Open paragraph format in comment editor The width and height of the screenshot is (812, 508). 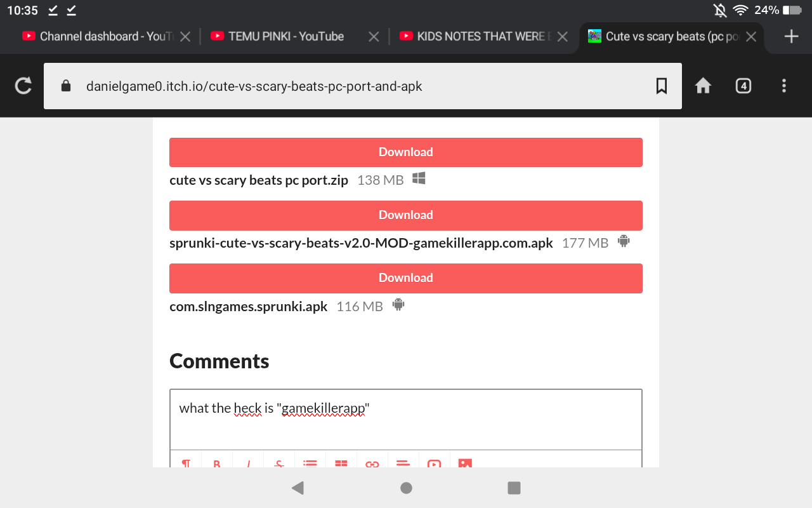click(x=186, y=464)
